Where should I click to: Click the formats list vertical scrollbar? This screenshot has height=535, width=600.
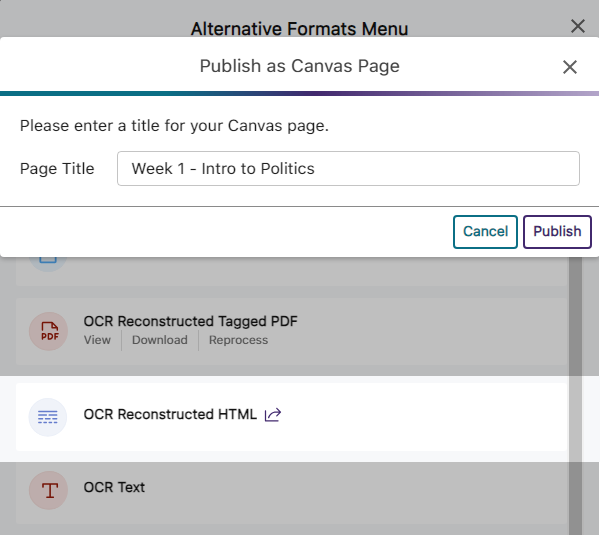pyautogui.click(x=575, y=400)
